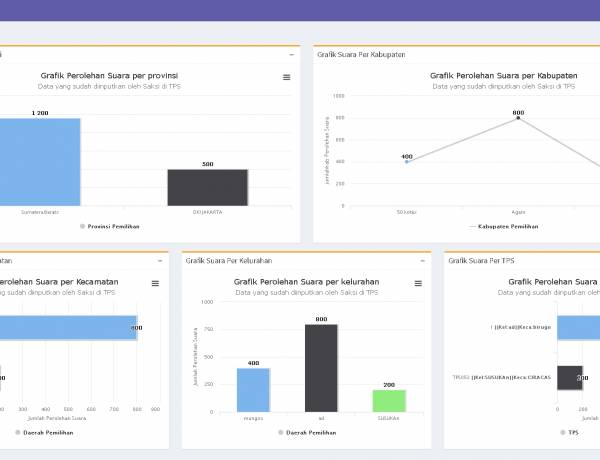Click the DKI JAKARTA dark bar
This screenshot has height=460, width=600.
point(207,187)
